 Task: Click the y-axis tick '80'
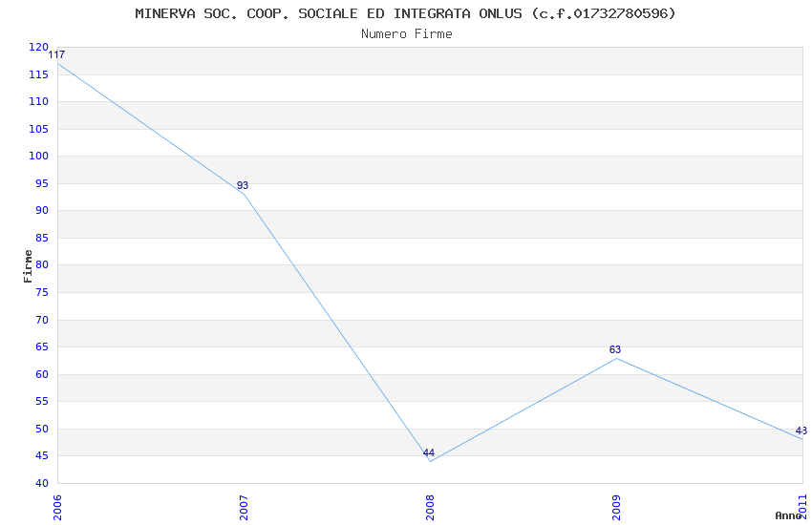(42, 264)
